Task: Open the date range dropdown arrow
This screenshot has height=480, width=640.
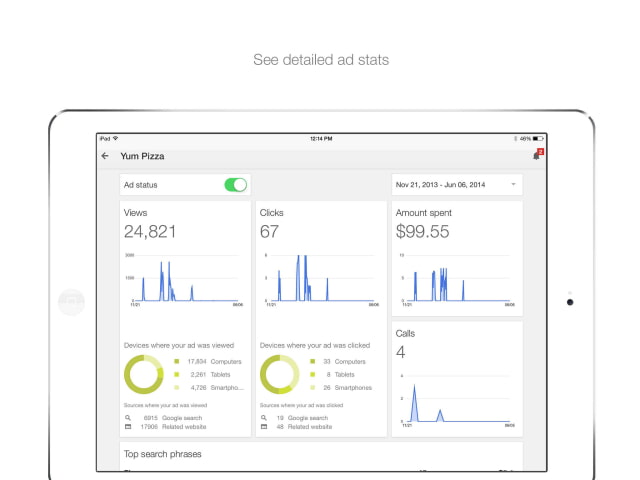Action: point(513,184)
